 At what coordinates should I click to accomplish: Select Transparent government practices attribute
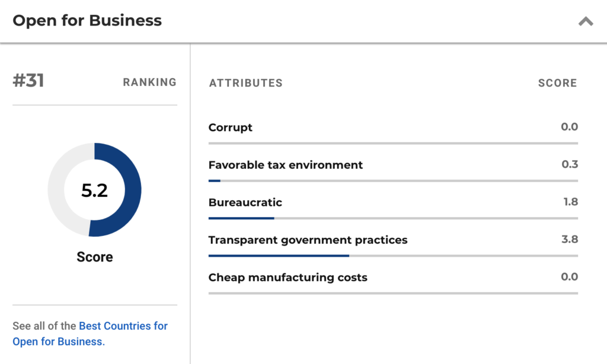(x=308, y=240)
